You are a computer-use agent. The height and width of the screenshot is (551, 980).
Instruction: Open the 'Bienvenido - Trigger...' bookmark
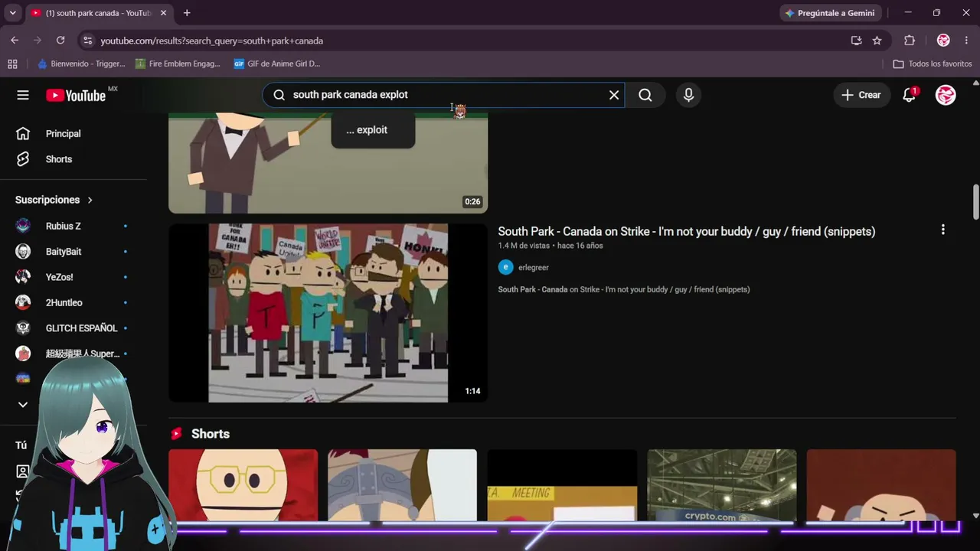pos(81,64)
